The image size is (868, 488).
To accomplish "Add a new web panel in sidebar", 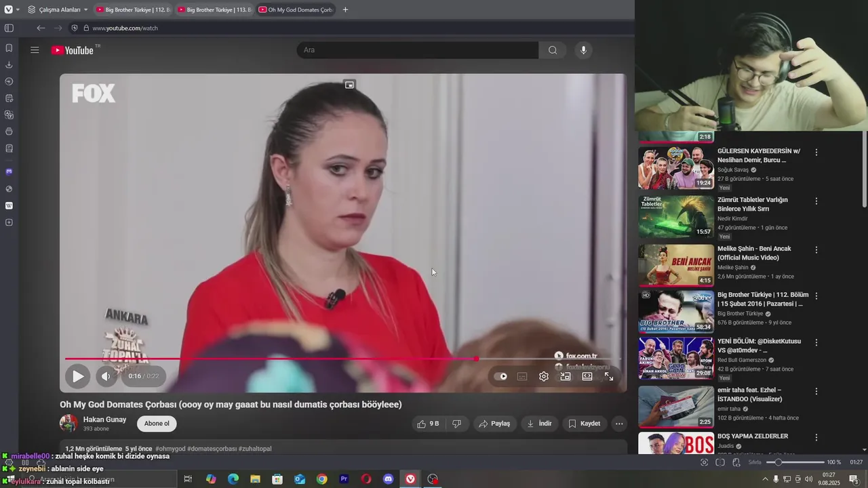I will (9, 222).
